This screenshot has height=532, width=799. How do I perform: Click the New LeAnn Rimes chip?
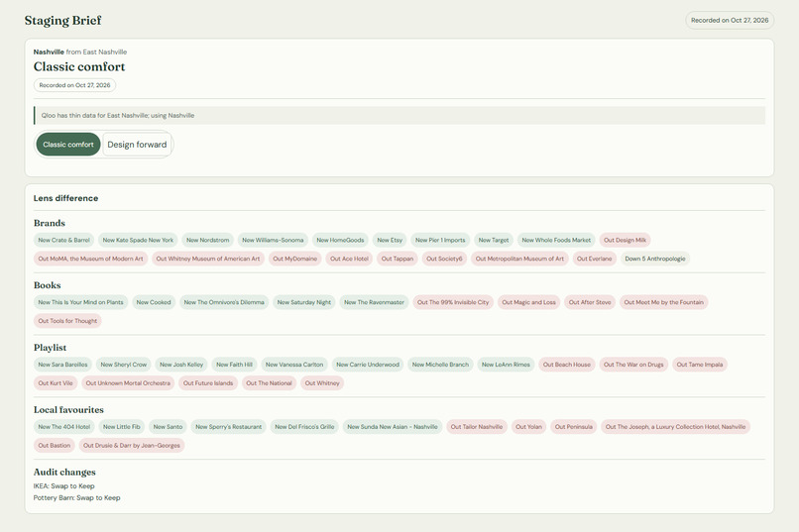tap(506, 365)
